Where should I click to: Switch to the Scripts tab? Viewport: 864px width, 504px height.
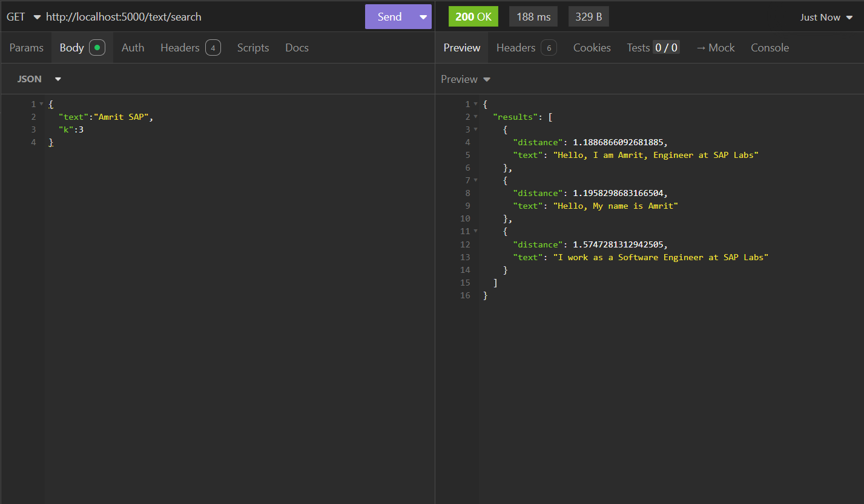pyautogui.click(x=252, y=48)
